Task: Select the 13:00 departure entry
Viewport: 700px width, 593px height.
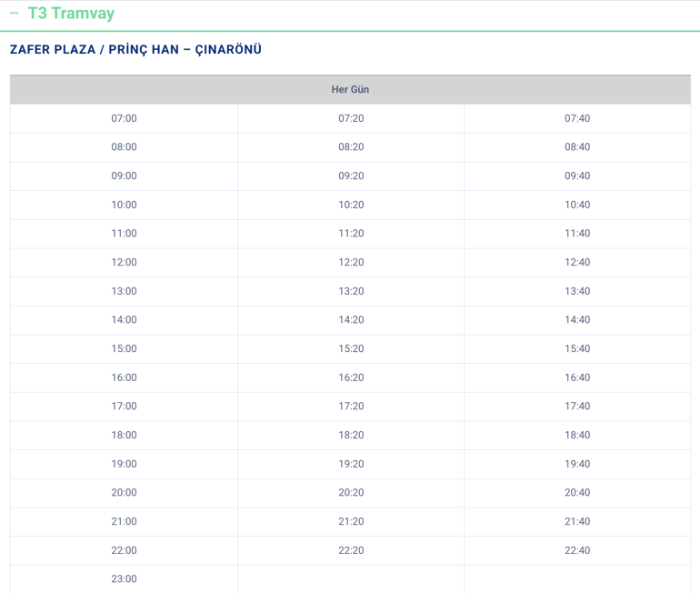Action: 125,291
